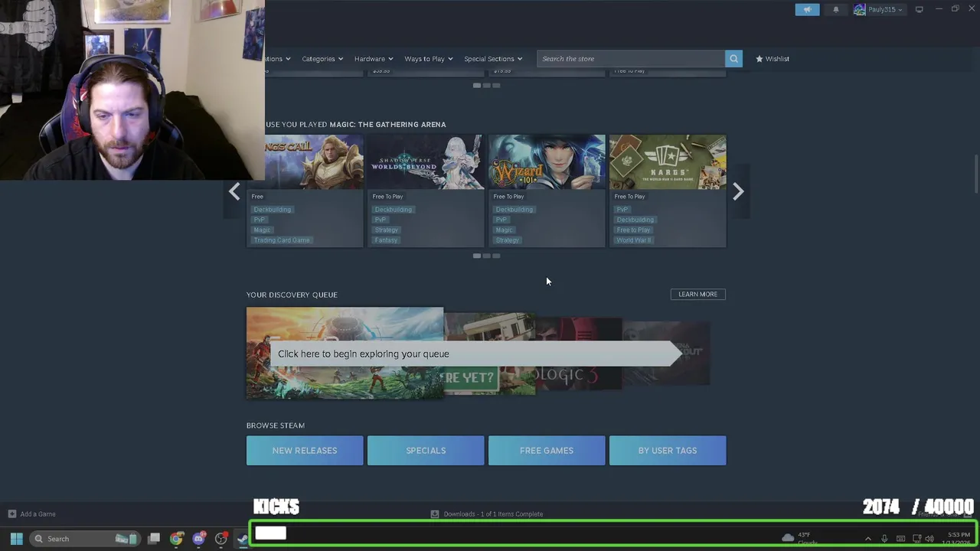Image resolution: width=980 pixels, height=551 pixels.
Task: Click the store search magnifier button
Action: tap(733, 59)
